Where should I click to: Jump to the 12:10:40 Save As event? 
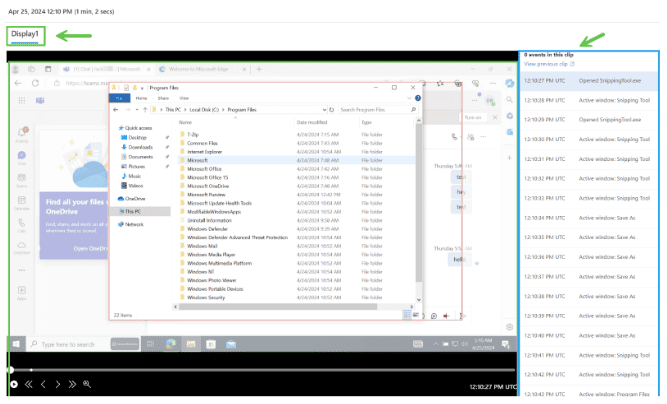[588, 336]
